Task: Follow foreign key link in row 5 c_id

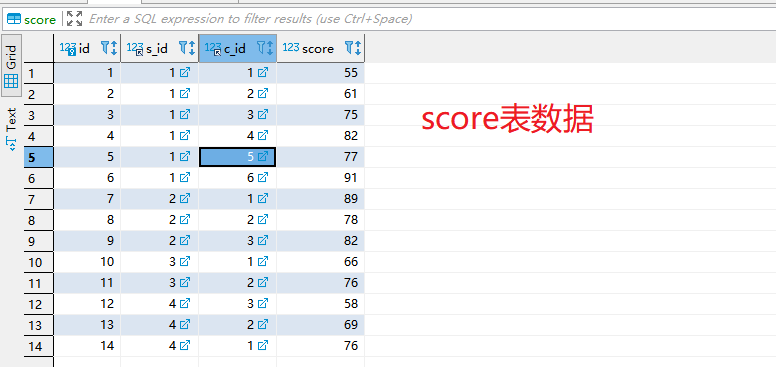Action: [x=263, y=157]
